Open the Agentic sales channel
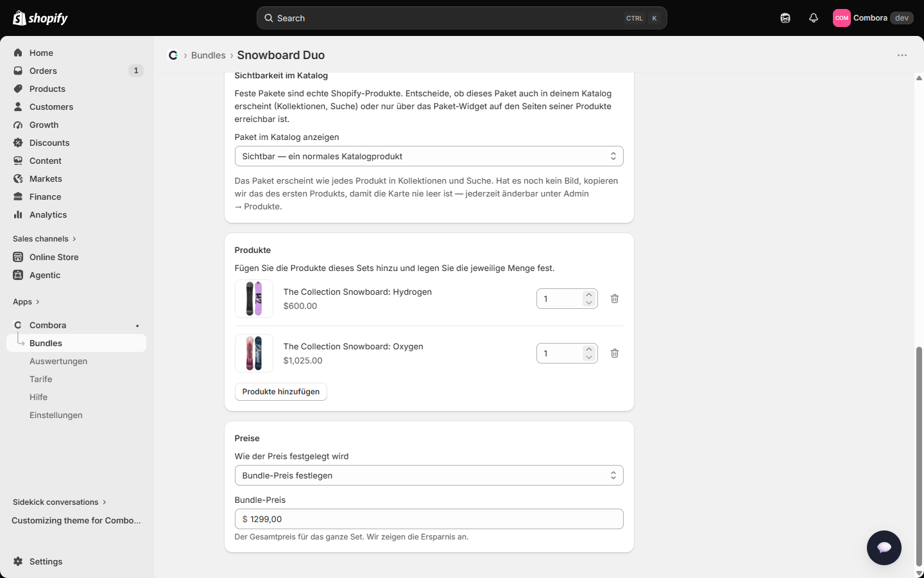This screenshot has width=924, height=578. click(x=76, y=275)
